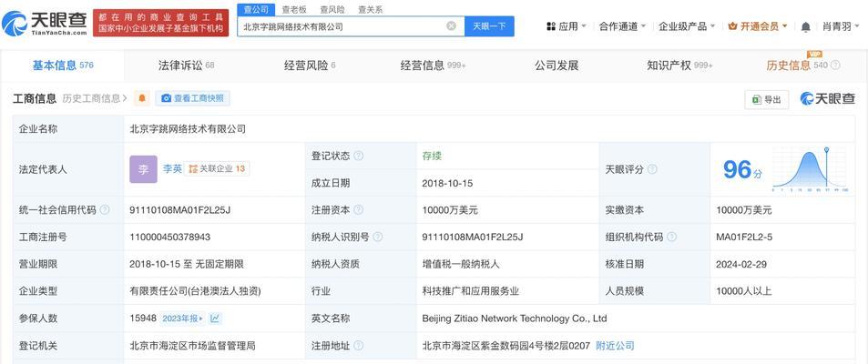Open the trend chart icon beside 参保人数

pos(215,318)
